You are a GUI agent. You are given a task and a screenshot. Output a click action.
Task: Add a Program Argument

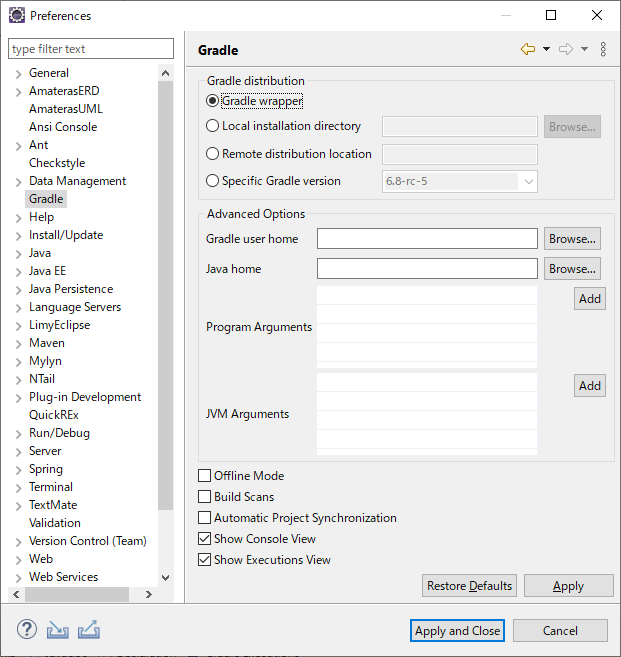(590, 299)
